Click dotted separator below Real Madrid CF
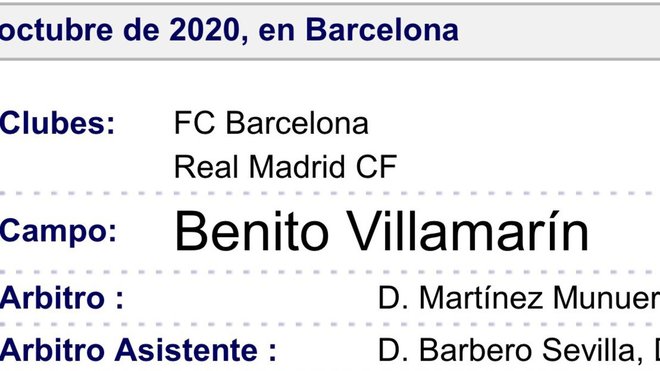The image size is (660, 371). coord(330,193)
